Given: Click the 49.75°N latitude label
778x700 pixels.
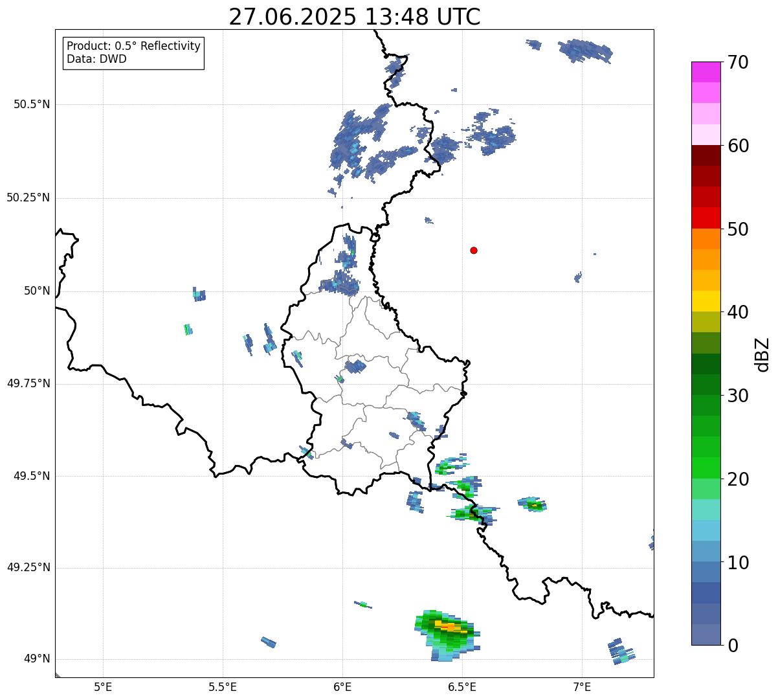Looking at the screenshot, I should tap(28, 383).
